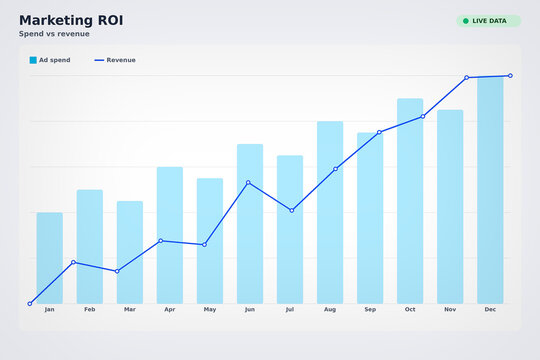Screen dimensions: 540x360
Task: Click the Mar axis label
Action: (130, 309)
